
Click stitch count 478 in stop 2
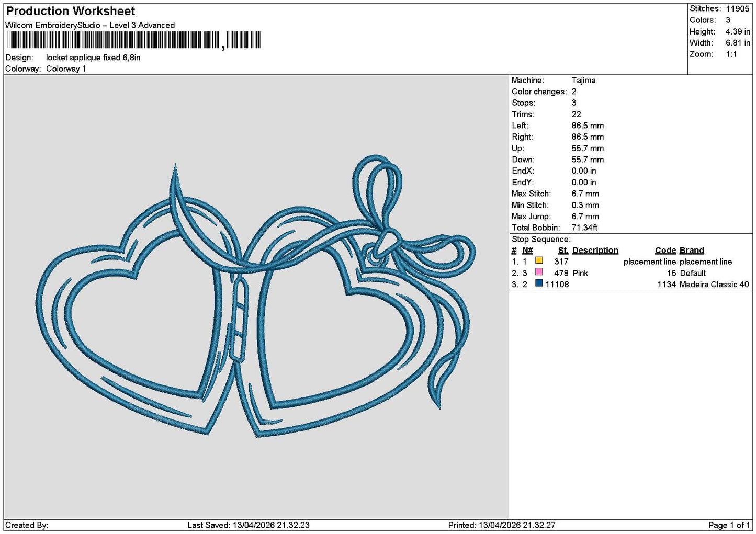(x=561, y=273)
